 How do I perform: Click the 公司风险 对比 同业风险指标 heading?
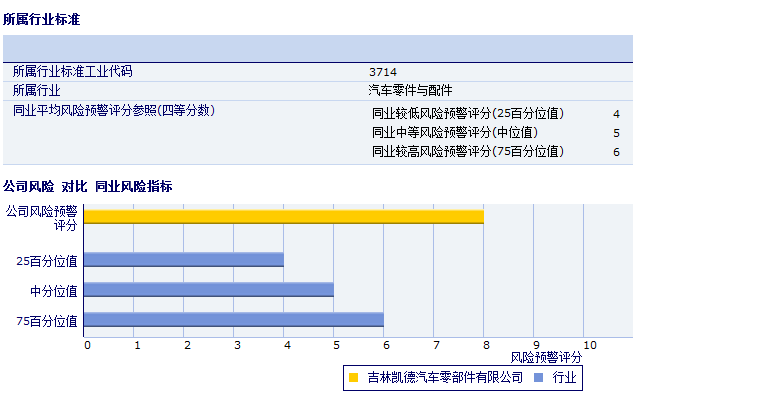pos(88,186)
